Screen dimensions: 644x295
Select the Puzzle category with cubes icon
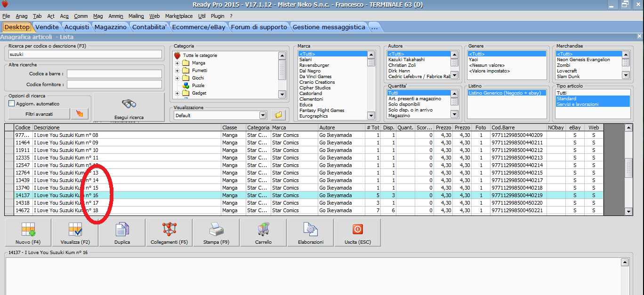(193, 86)
